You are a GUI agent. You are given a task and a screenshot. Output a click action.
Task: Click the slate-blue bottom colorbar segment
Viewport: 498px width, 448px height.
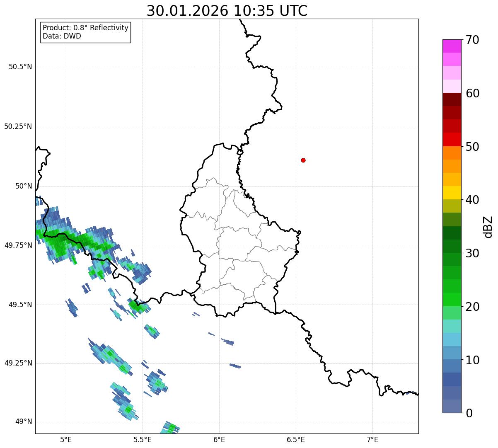point(452,406)
